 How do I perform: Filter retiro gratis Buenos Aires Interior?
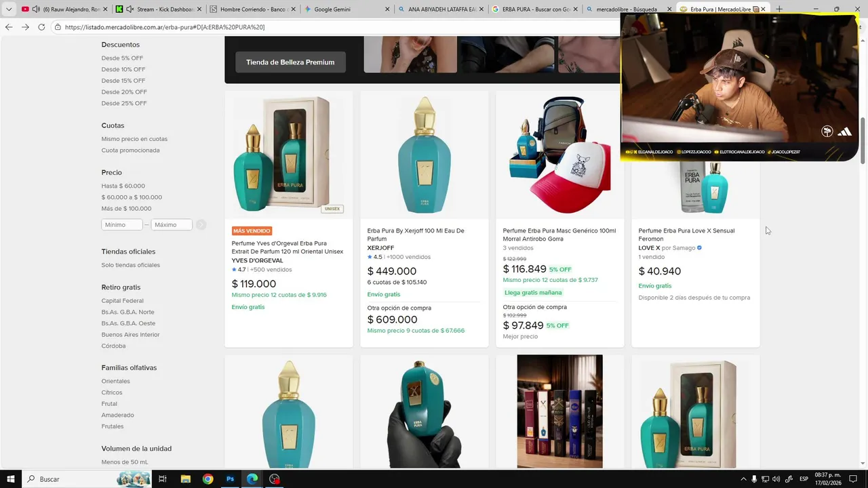[131, 335]
